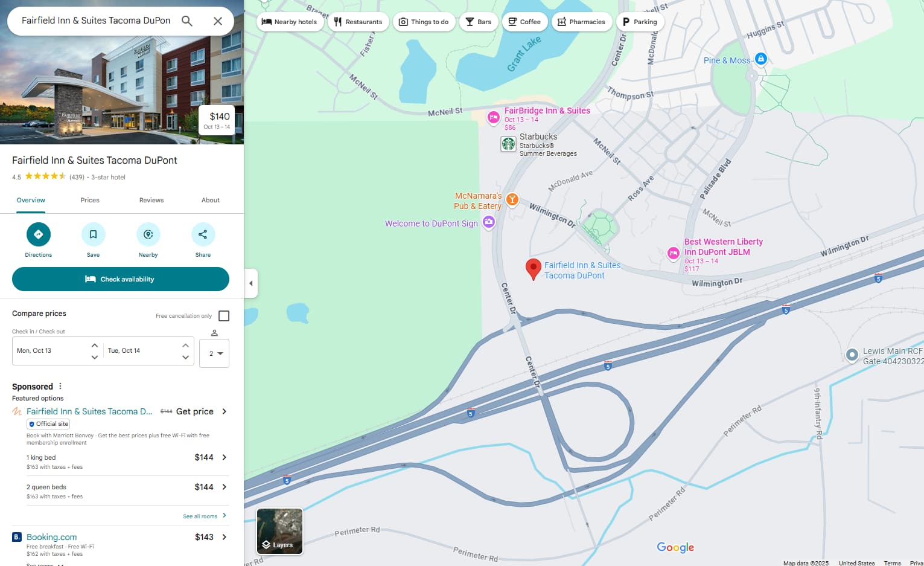
Task: Share this place via Share icon
Action: 203,234
